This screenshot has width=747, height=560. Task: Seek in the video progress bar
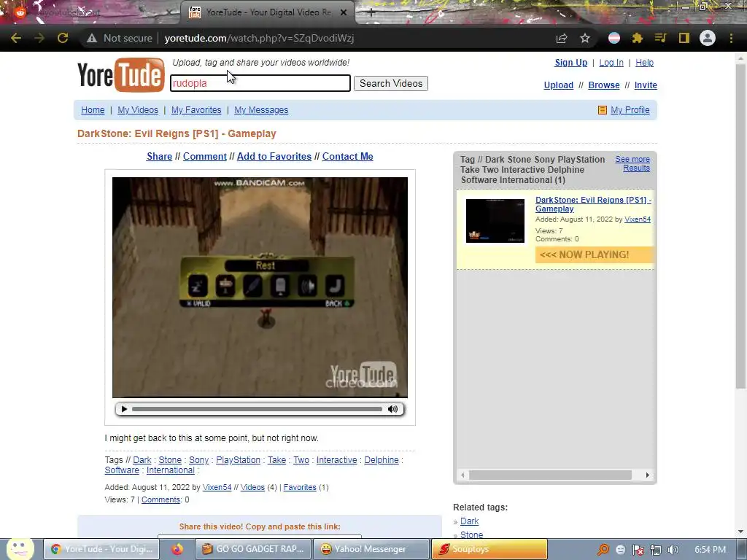pos(257,409)
